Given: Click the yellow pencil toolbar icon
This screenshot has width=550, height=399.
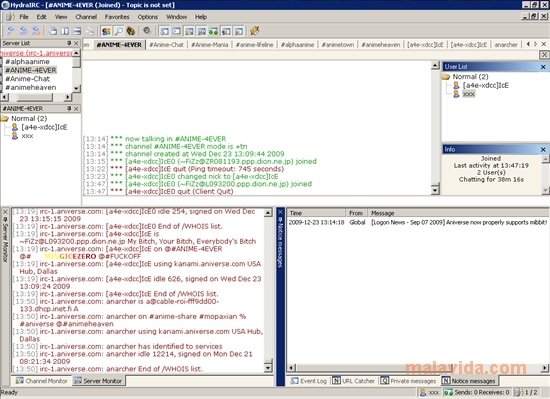Looking at the screenshot, I should (x=255, y=31).
